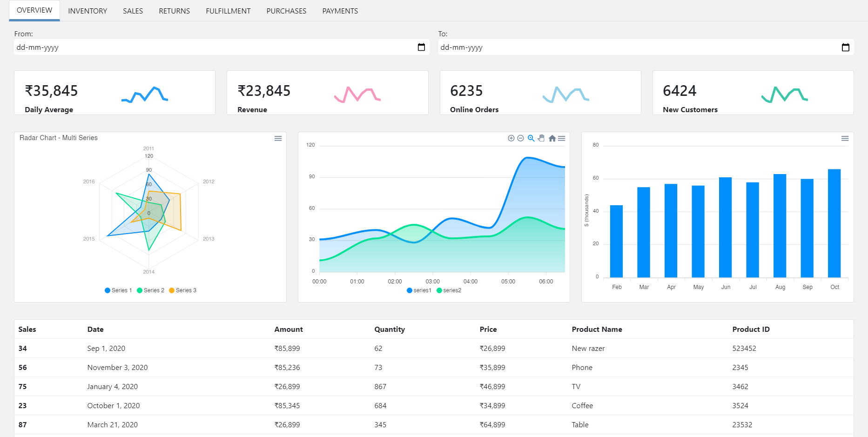Click the ₹64,899 price cell
Image resolution: width=868 pixels, height=437 pixels.
pos(492,424)
